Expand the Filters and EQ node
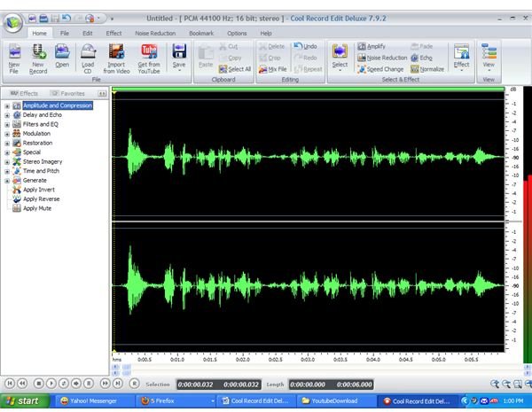Image resolution: width=532 pixels, height=412 pixels. pos(7,125)
